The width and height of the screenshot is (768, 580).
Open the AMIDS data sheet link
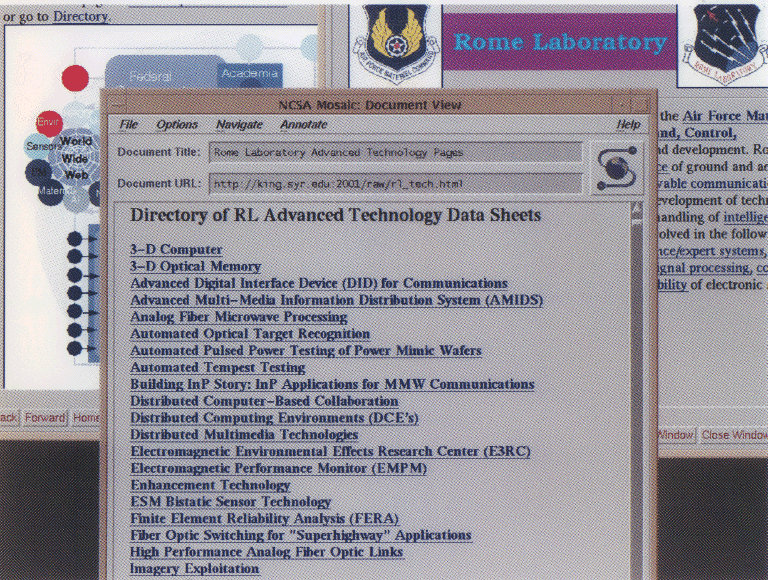point(336,300)
